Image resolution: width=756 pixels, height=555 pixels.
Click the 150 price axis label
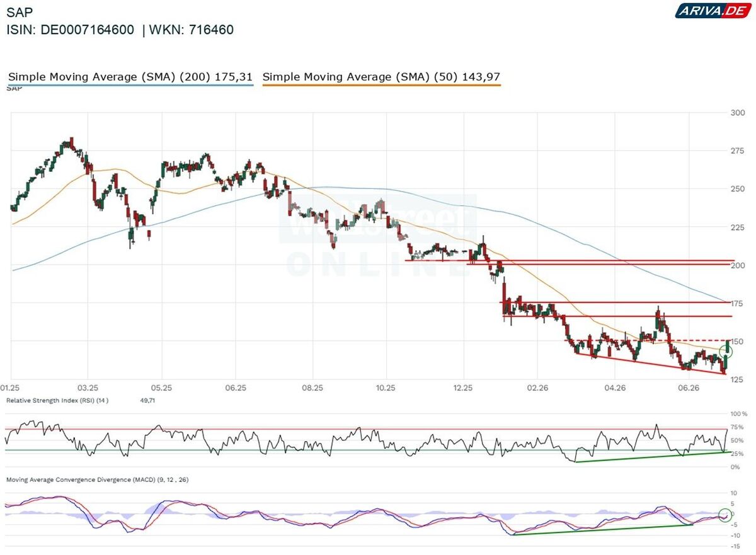point(737,341)
